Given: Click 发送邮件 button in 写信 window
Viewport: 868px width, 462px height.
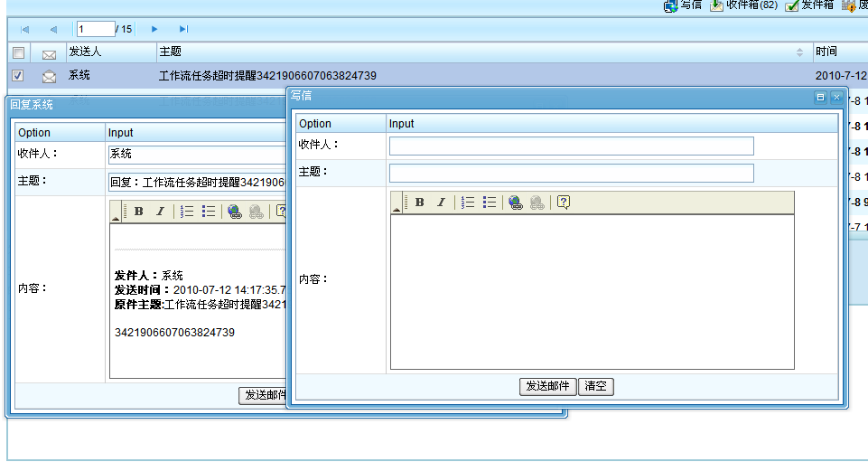Looking at the screenshot, I should point(548,387).
